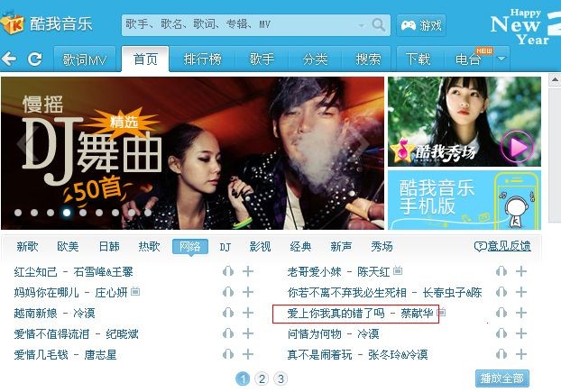Click the magnifier search icon in search box
Viewport: 561px width, 392px height.
[x=378, y=24]
